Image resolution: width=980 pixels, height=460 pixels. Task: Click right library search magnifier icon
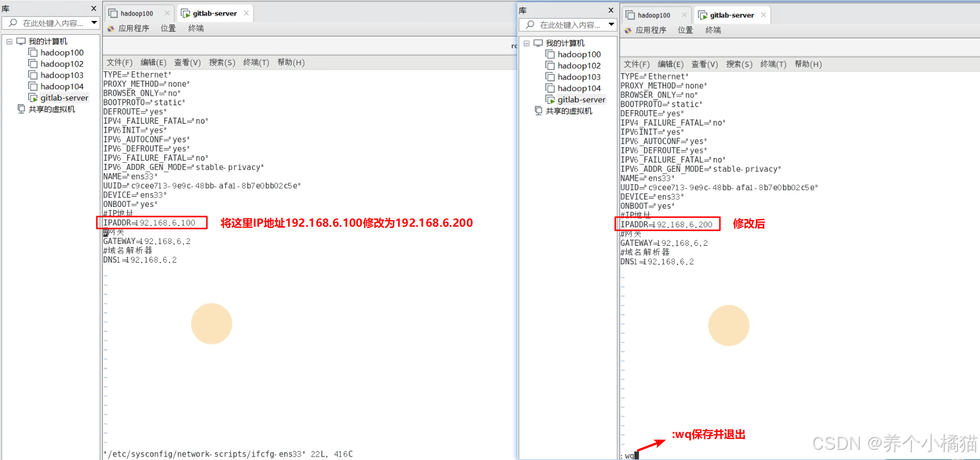[530, 25]
